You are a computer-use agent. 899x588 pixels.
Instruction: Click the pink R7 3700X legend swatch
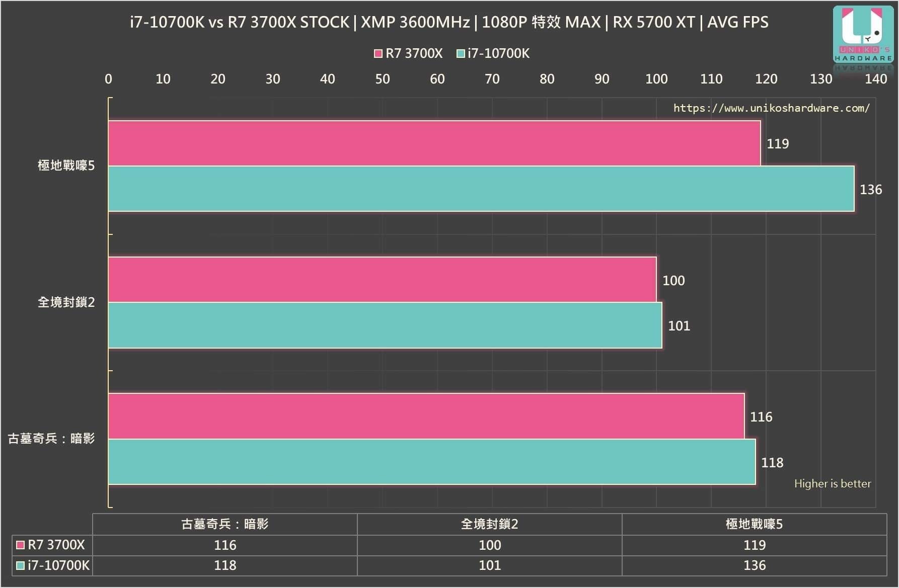click(378, 53)
